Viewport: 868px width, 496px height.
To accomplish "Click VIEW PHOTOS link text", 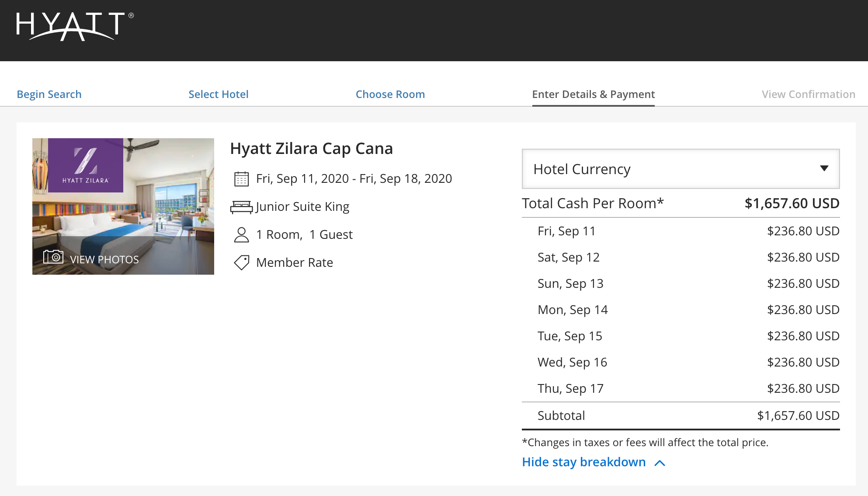I will (x=104, y=259).
